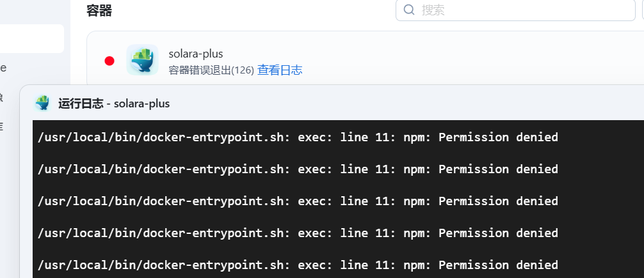Viewport: 644px width, 278px height.
Task: Click the last visible Permission denied log line
Action: tap(298, 265)
